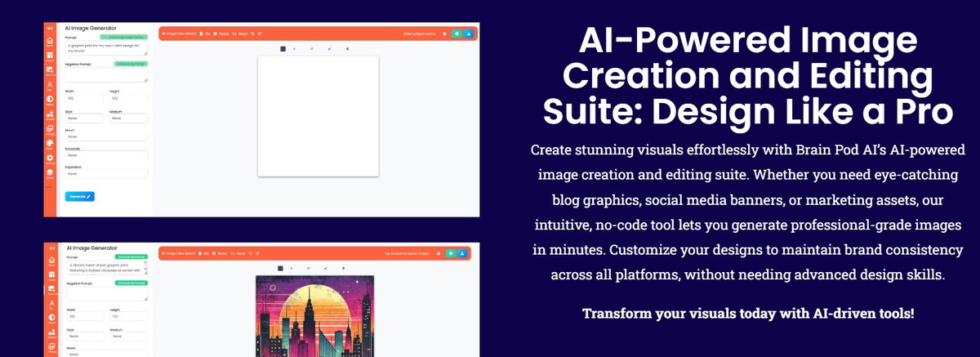The image size is (980, 357).
Task: Open Shapes panel in the blank-canvas editor sidebar
Action: point(49,115)
